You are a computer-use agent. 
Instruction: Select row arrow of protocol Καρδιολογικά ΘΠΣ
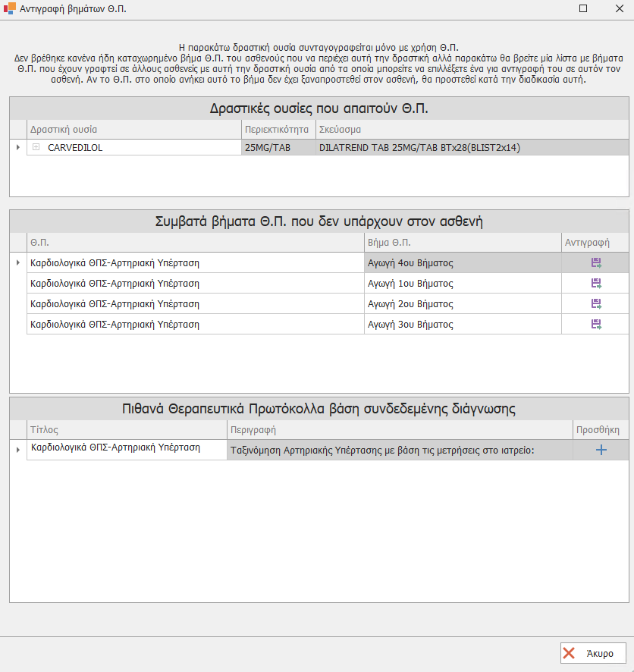tap(18, 450)
